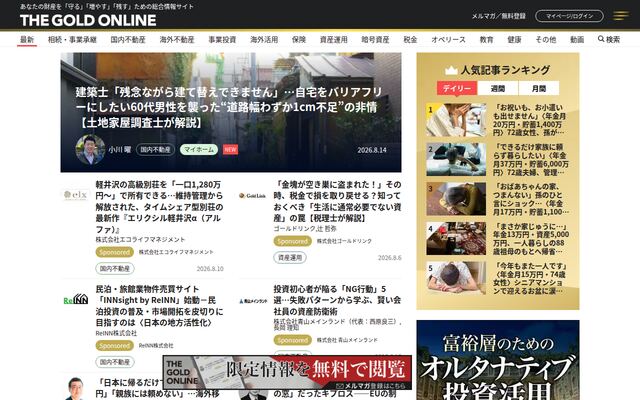The height and width of the screenshot is (400, 640).
Task: Click the THE GOLD ONLINE logo
Action: 88,20
